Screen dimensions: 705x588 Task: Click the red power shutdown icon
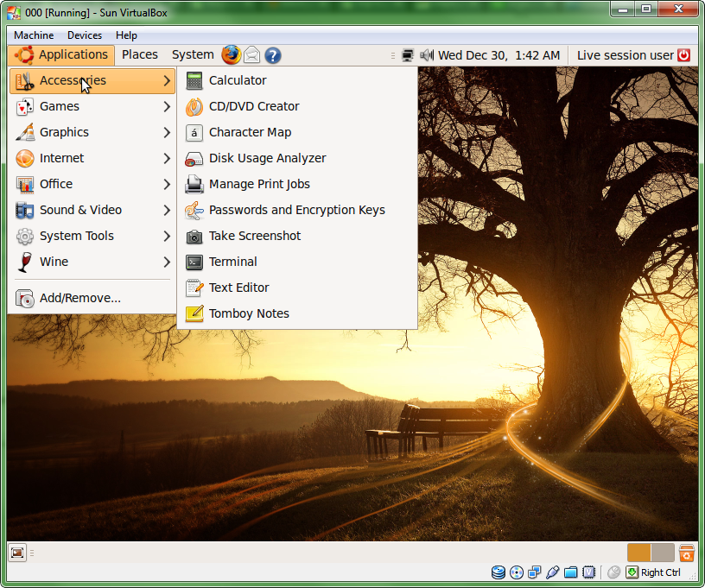[x=684, y=55]
